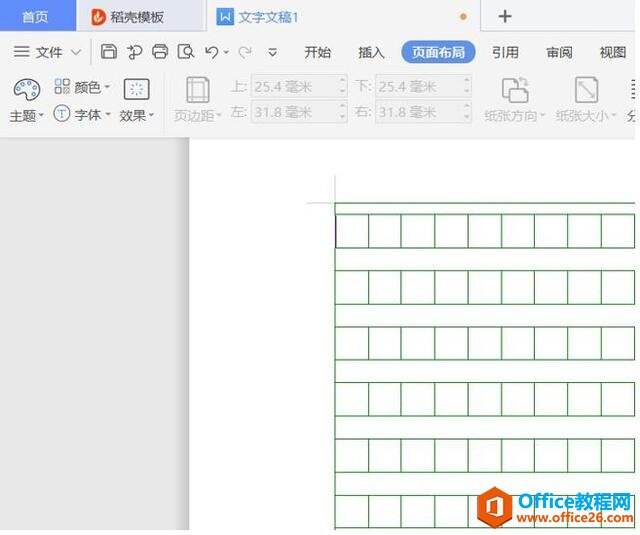
Task: Click the Undo arrow icon
Action: pos(212,52)
